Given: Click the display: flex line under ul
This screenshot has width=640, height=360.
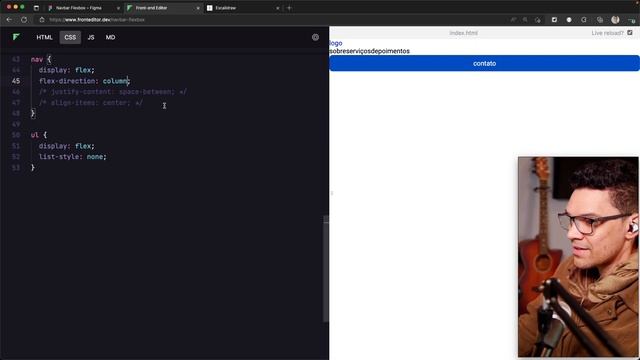Looking at the screenshot, I should click(67, 146).
